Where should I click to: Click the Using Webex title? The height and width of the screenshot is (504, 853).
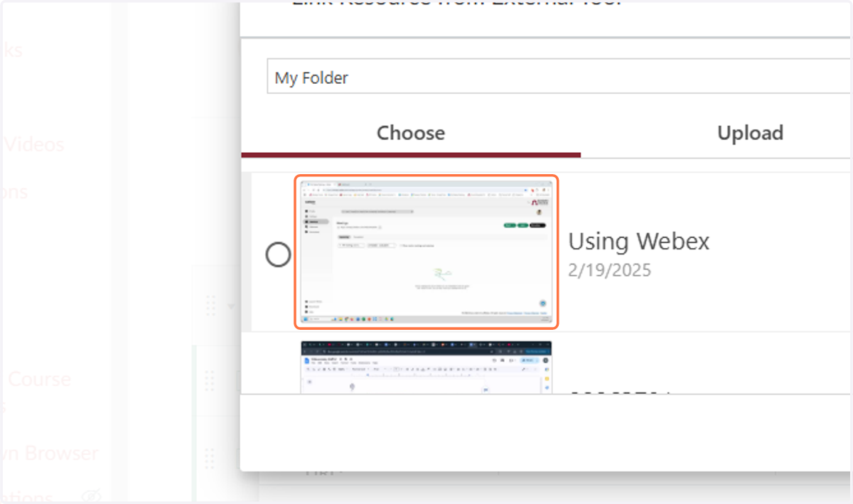pos(639,242)
